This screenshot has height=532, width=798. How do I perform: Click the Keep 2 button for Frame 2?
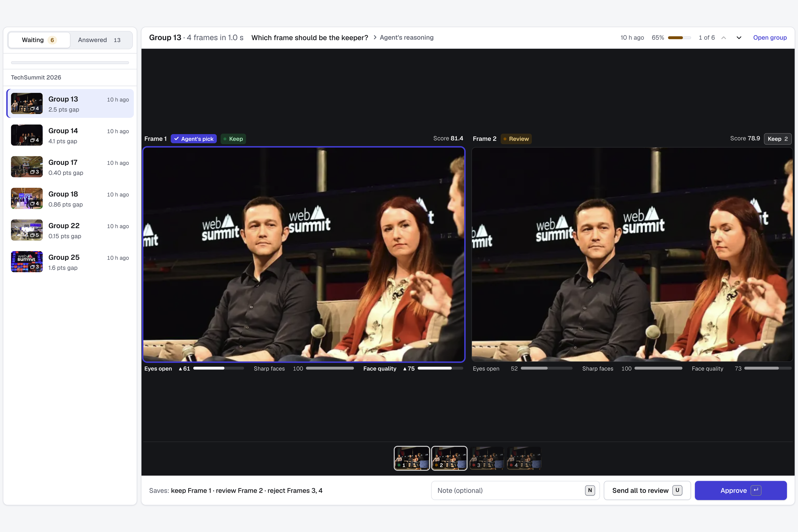tap(778, 139)
